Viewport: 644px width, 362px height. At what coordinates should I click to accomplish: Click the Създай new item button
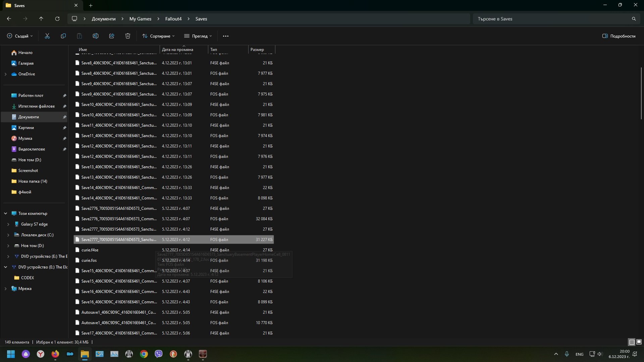point(20,36)
